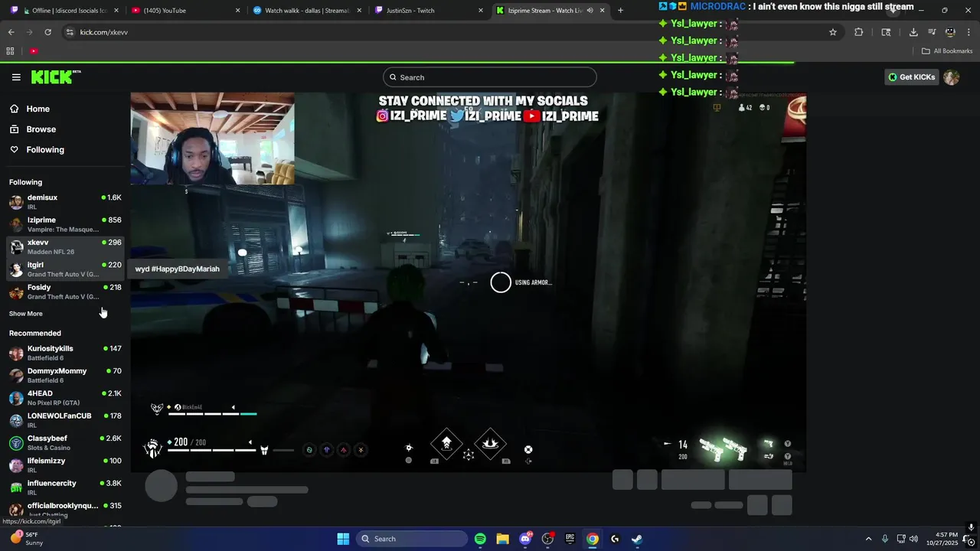This screenshot has height=551, width=980.
Task: Open the Google Lens search icon
Action: pos(886,32)
